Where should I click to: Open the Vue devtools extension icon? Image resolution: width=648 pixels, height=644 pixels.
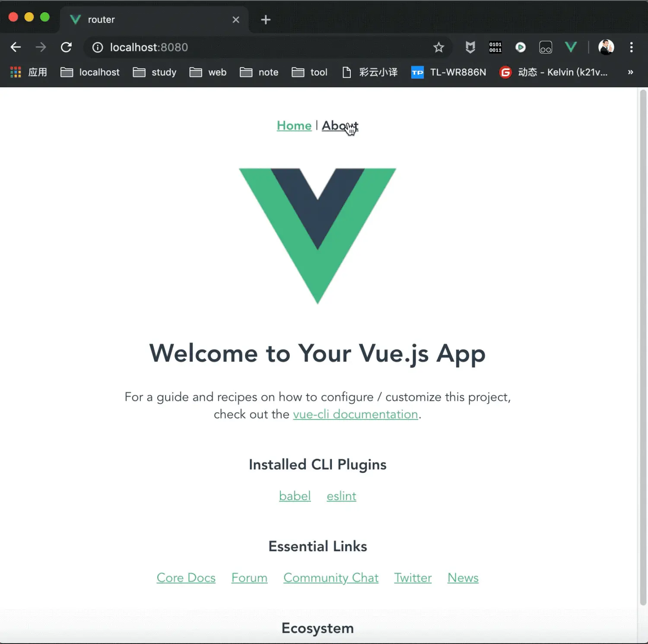pos(571,47)
